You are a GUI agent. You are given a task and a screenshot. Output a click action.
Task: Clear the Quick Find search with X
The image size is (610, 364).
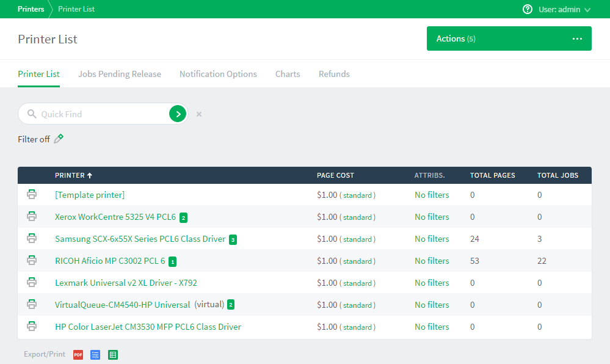point(199,114)
